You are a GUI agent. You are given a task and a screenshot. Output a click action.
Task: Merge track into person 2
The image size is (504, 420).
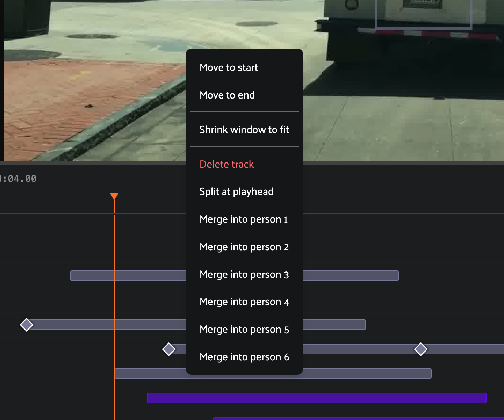[x=244, y=247]
